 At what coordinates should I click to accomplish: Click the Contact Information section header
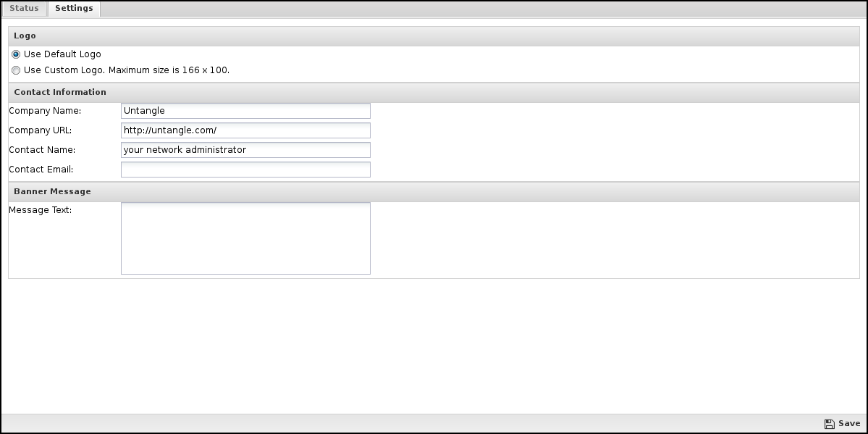pyautogui.click(x=434, y=93)
